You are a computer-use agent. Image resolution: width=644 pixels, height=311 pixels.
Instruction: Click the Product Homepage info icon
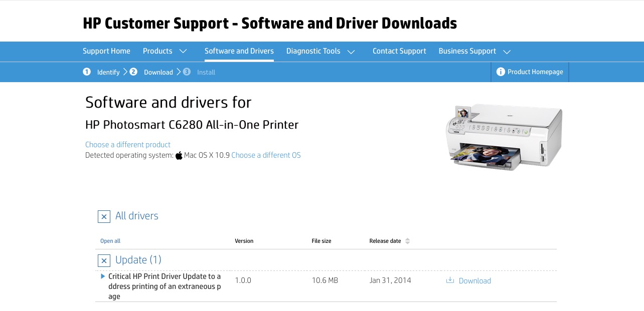coord(501,72)
